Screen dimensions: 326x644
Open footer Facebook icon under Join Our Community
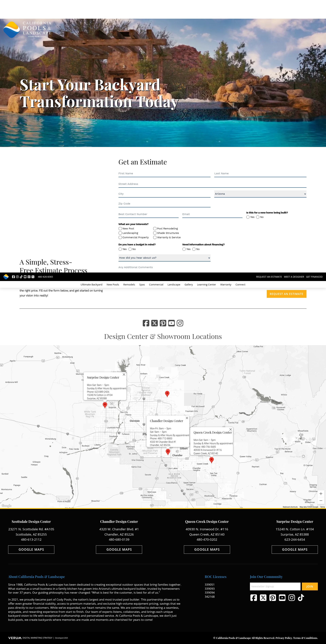[254, 598]
